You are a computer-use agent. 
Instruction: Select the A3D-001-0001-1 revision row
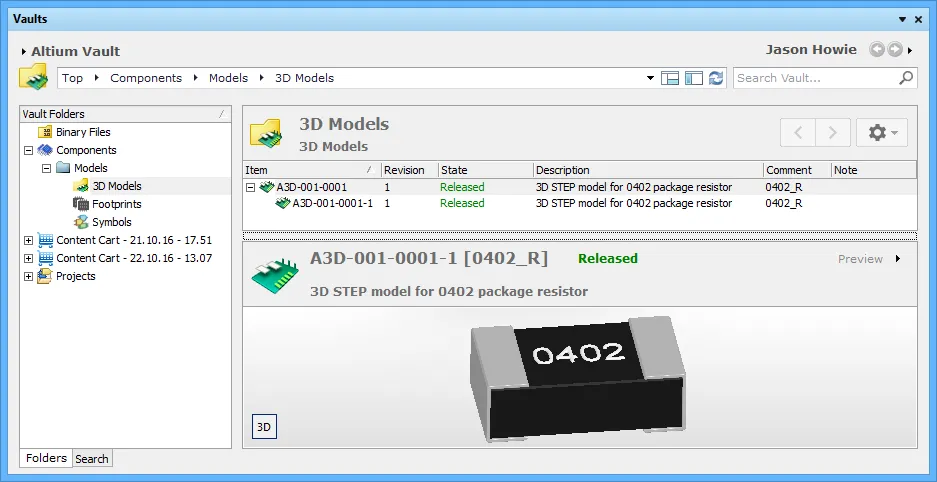point(580,203)
